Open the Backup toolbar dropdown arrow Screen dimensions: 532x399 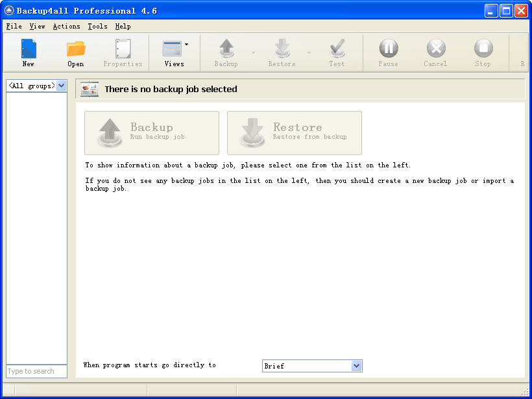click(x=253, y=53)
